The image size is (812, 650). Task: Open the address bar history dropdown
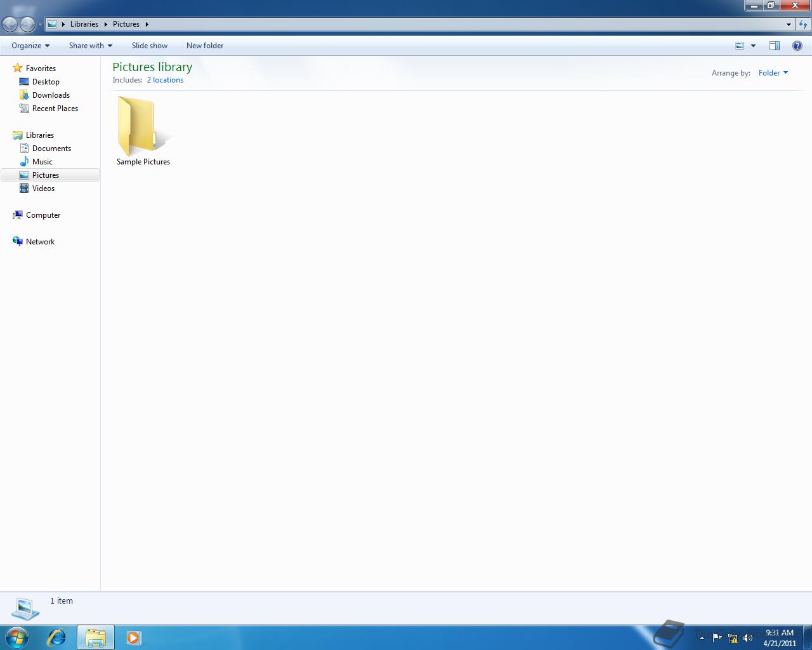pos(789,24)
